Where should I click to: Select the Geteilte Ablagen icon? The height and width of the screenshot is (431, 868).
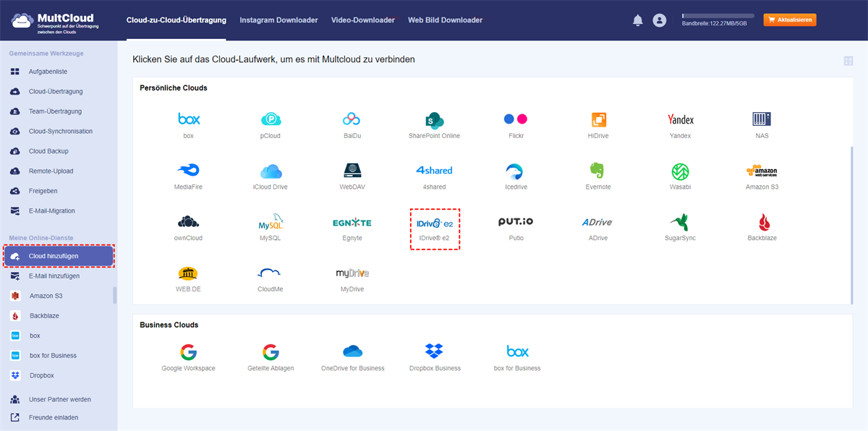[x=271, y=351]
